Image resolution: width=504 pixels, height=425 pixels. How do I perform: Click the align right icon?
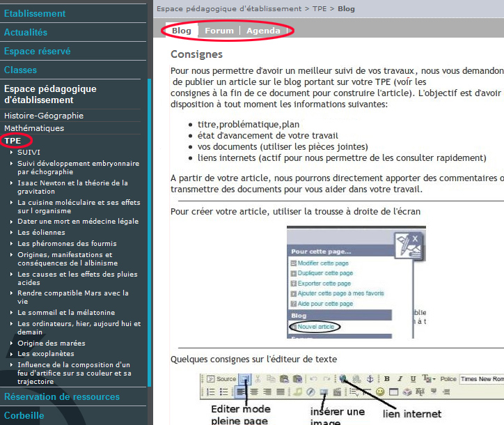[267, 392]
